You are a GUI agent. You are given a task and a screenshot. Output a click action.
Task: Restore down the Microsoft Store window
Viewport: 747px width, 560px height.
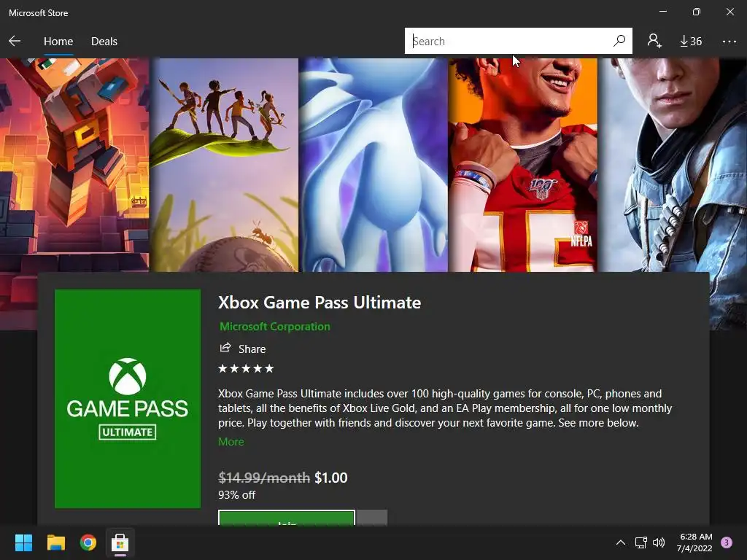(x=697, y=12)
